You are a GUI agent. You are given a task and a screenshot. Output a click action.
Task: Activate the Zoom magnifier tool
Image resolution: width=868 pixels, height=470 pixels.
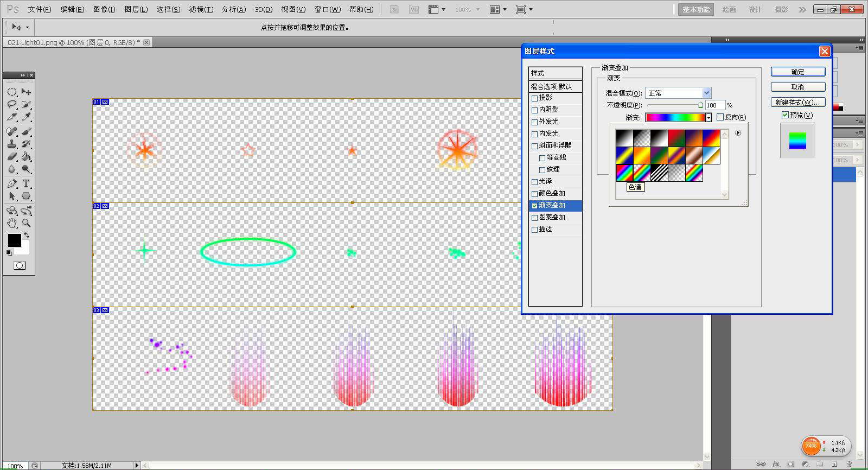click(26, 223)
